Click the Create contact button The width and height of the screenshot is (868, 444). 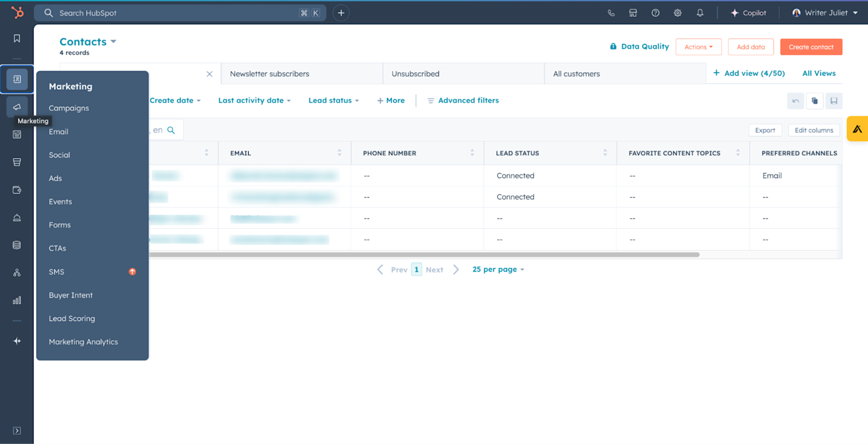811,47
